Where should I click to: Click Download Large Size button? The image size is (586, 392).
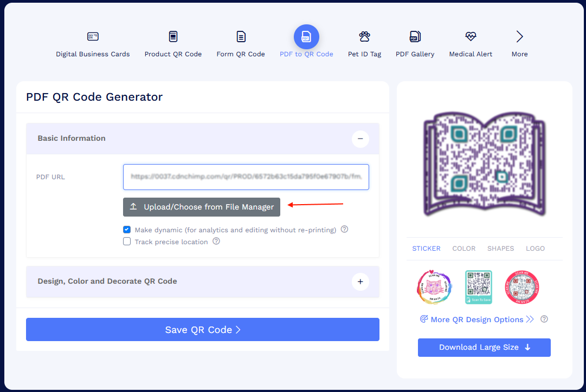coord(484,347)
